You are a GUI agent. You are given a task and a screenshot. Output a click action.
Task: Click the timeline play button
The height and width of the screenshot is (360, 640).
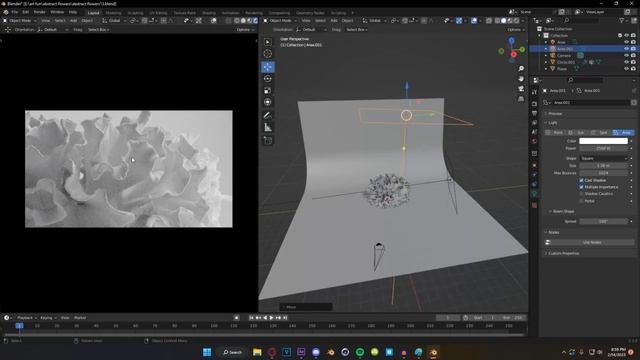[x=271, y=318]
